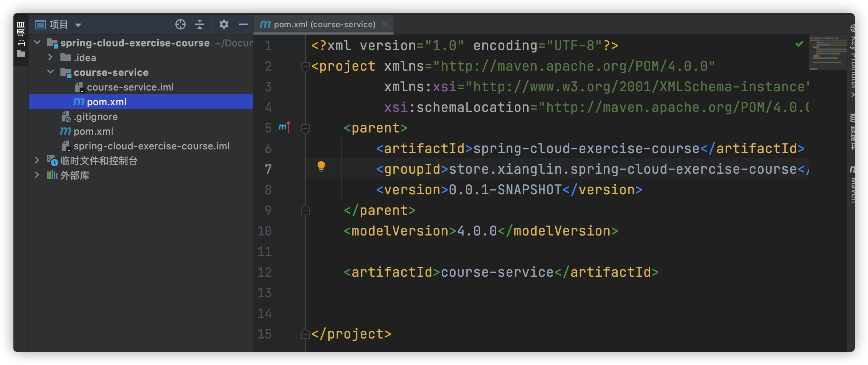This screenshot has height=365, width=868.
Task: Click the closing </parent> tag
Action: [x=379, y=210]
